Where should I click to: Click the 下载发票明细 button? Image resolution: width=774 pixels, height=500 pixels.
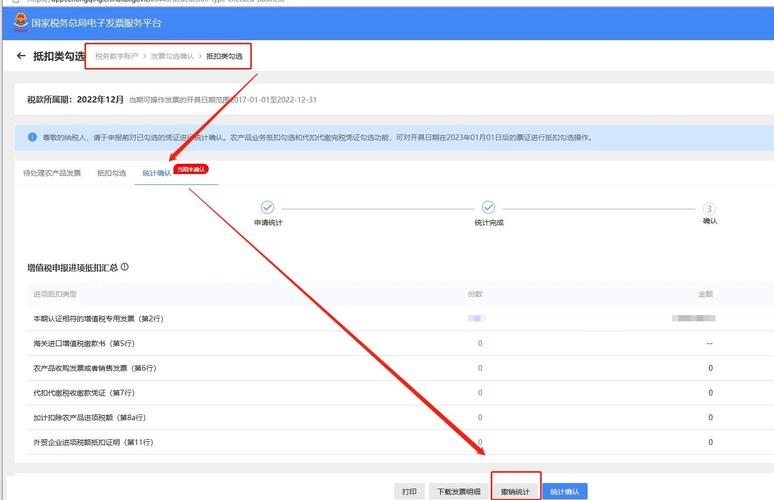458,491
